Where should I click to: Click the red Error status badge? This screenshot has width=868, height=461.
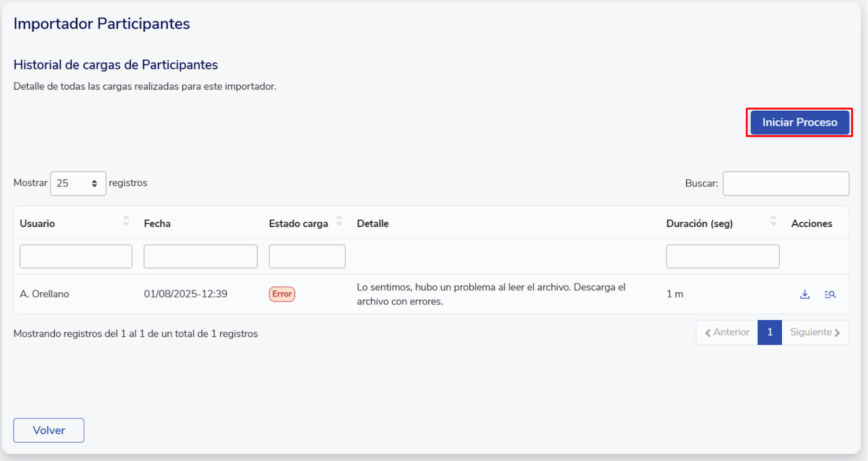282,294
